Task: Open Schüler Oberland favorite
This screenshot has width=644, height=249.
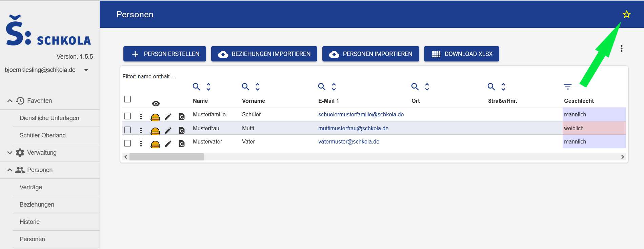Action: [43, 135]
